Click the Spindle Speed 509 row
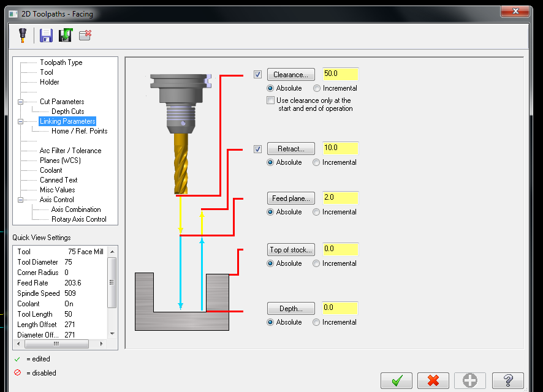 (x=60, y=293)
